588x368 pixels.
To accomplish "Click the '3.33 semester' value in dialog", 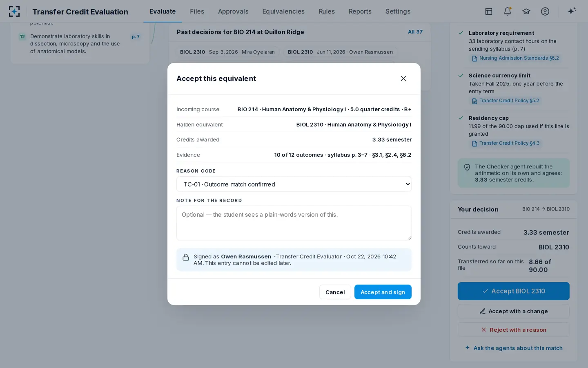I will 392,140.
